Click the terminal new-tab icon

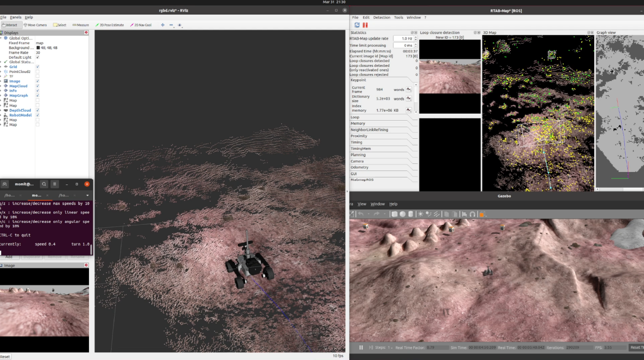pyautogui.click(x=5, y=185)
